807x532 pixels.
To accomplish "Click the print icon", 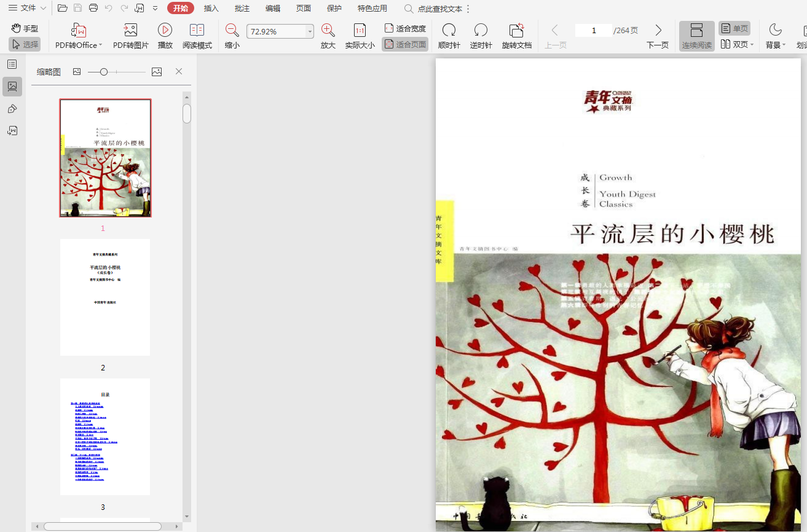I will (x=93, y=8).
